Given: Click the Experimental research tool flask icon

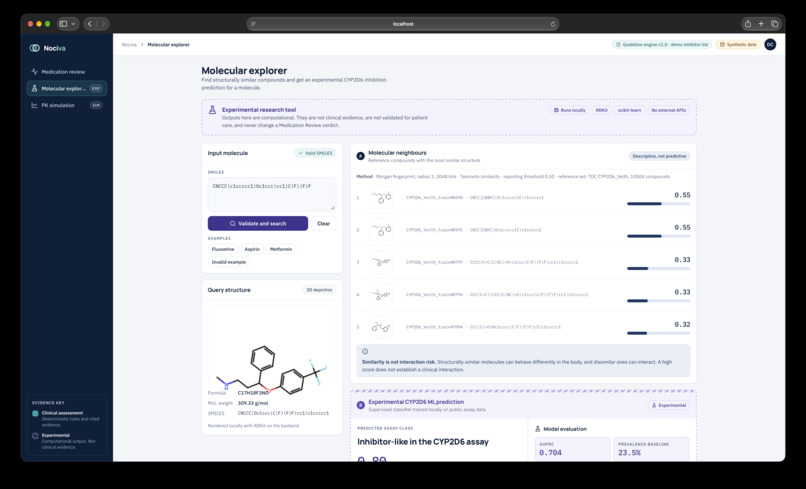Looking at the screenshot, I should 212,110.
